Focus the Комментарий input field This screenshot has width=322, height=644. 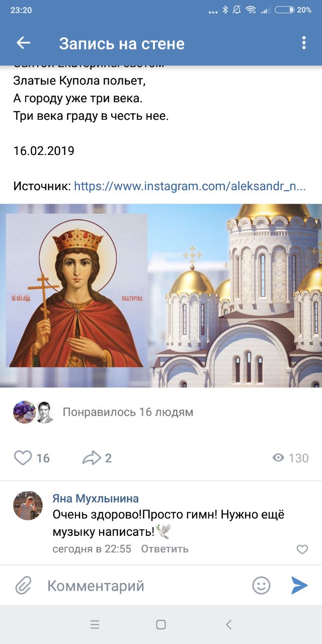[145, 586]
